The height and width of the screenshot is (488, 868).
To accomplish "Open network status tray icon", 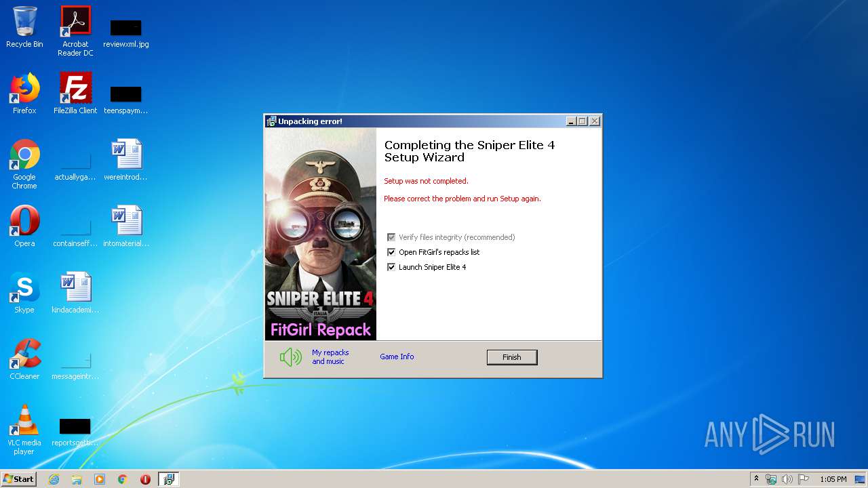I will pyautogui.click(x=771, y=479).
